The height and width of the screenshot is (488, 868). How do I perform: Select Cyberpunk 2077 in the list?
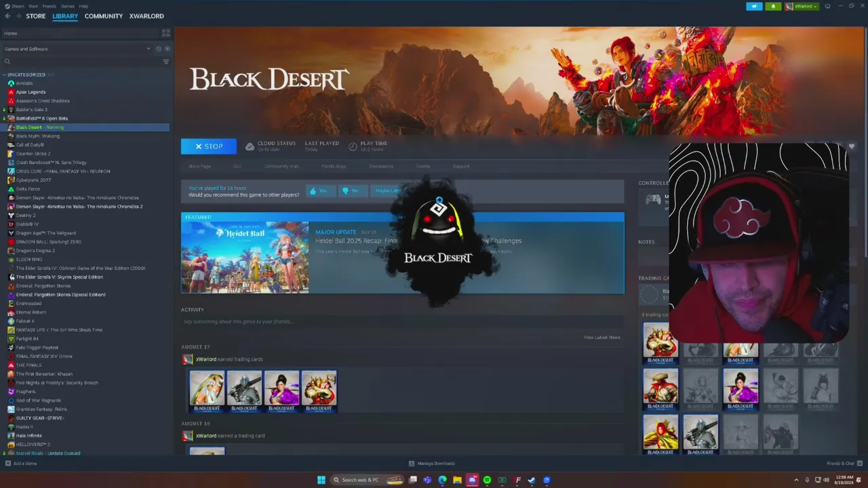[x=33, y=180]
